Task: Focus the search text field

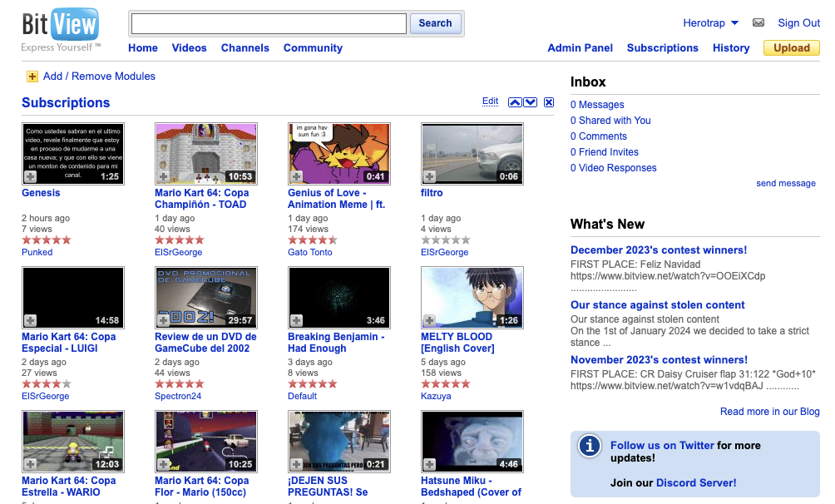Action: point(269,23)
